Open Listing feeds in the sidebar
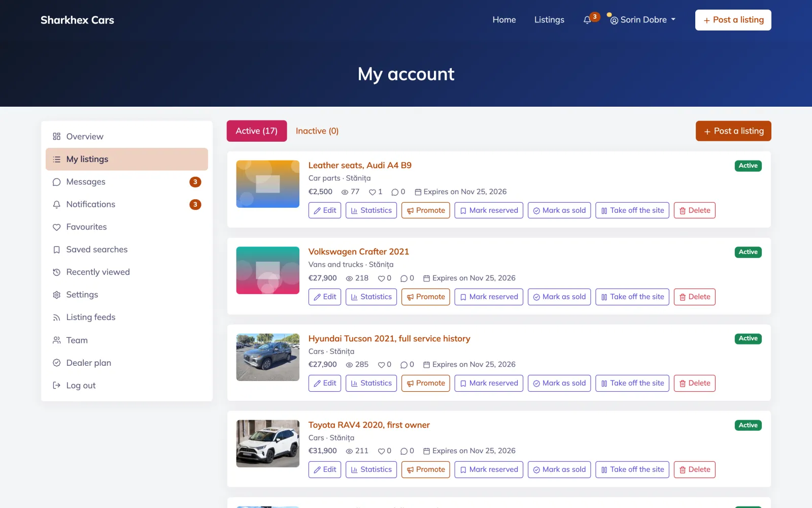The height and width of the screenshot is (508, 812). (127, 317)
